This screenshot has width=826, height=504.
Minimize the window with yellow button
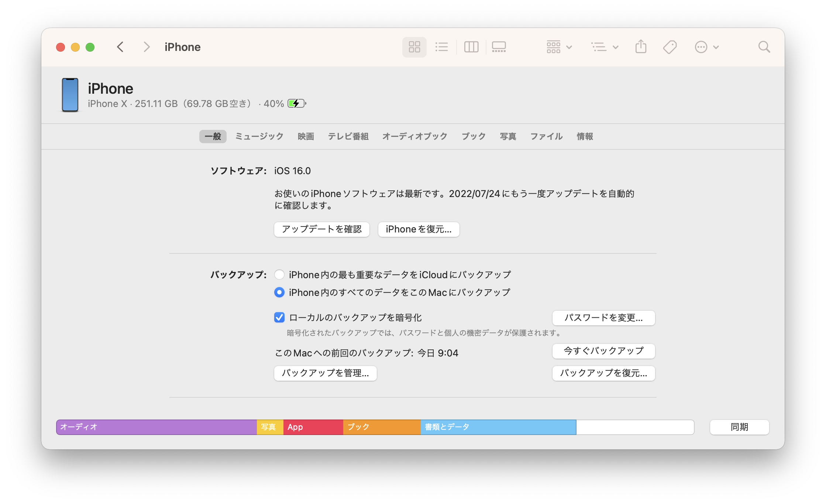75,47
